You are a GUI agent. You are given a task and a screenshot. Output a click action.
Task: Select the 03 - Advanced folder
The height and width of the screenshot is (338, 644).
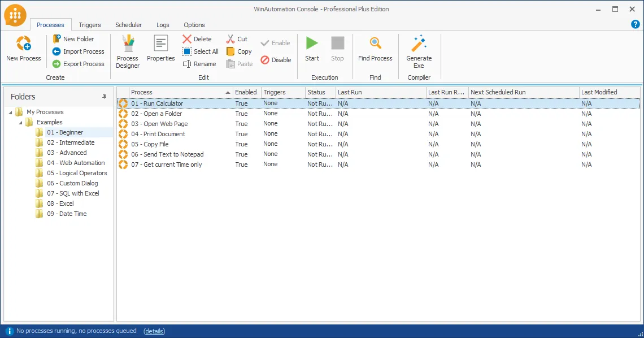(x=67, y=153)
